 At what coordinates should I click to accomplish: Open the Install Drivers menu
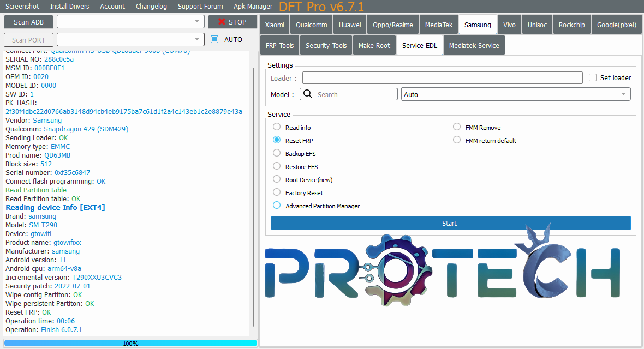pos(69,6)
